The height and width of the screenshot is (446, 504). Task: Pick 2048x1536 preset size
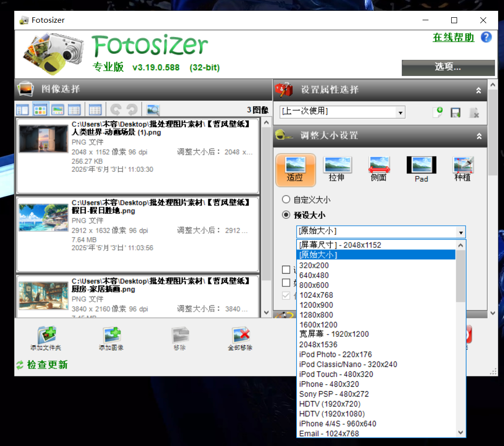coord(376,344)
